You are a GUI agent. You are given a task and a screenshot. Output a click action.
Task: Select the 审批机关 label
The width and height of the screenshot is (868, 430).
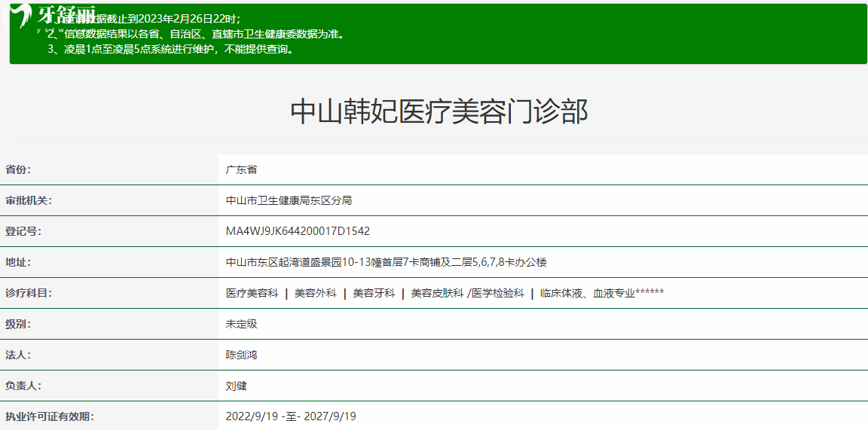tap(28, 200)
